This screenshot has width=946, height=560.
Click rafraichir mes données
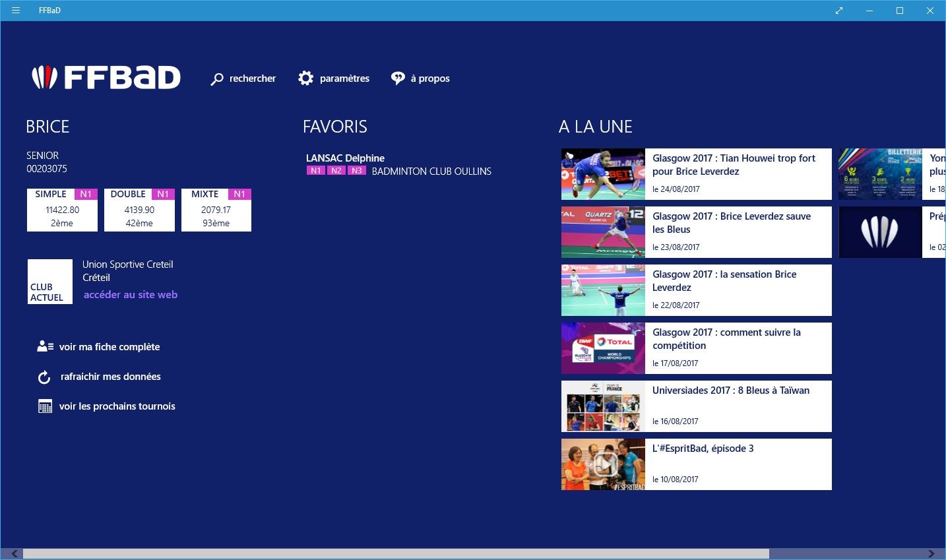(111, 377)
